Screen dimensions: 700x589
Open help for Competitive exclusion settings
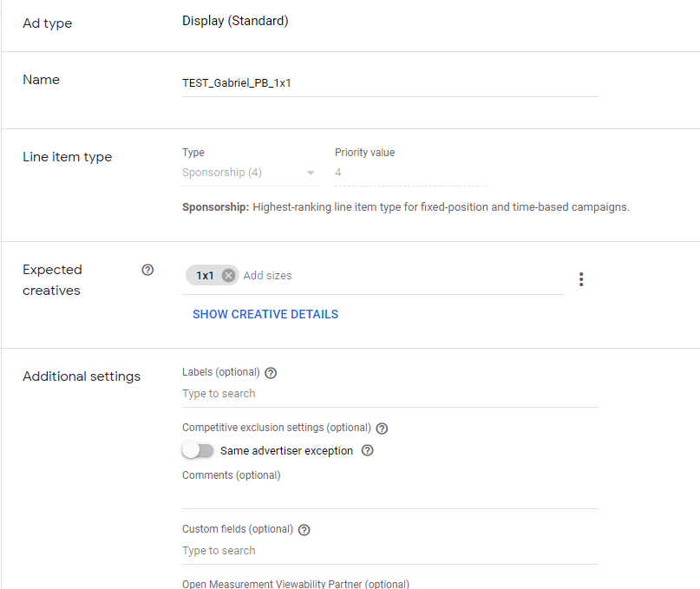(x=382, y=429)
